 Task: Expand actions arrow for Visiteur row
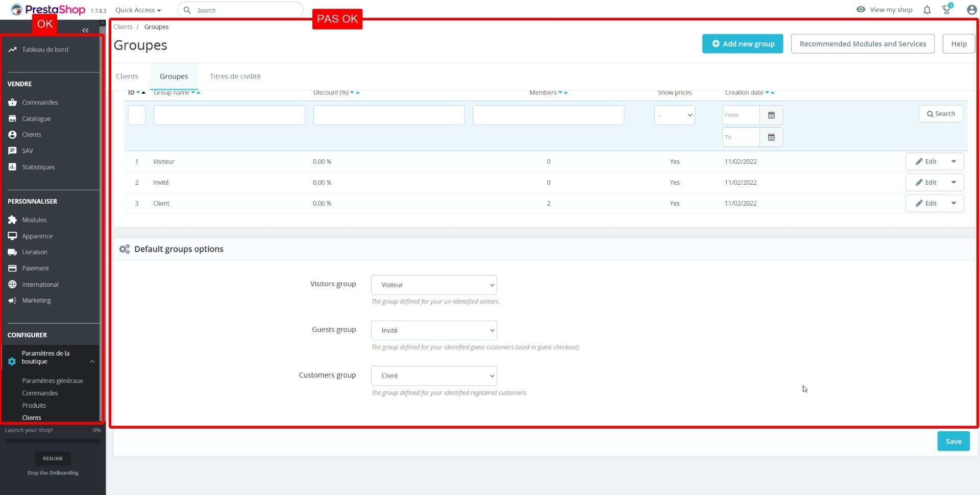pyautogui.click(x=953, y=162)
